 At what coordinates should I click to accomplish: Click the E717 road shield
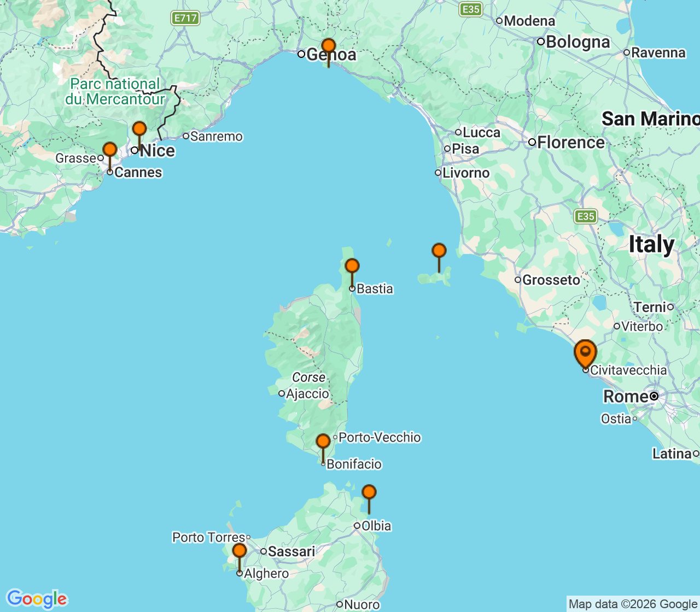(185, 18)
